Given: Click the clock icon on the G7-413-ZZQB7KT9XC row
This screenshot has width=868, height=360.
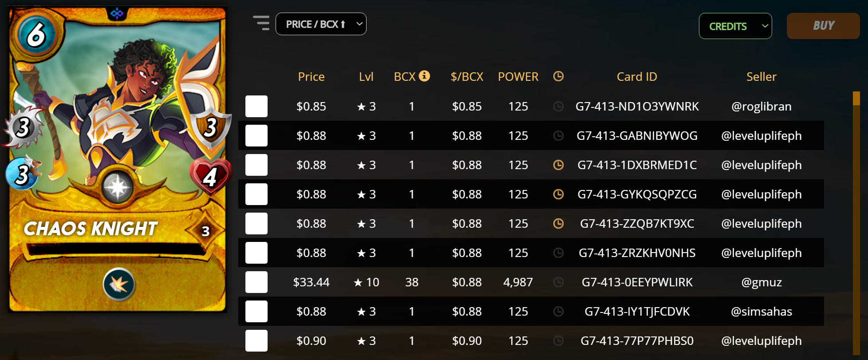Looking at the screenshot, I should [558, 223].
